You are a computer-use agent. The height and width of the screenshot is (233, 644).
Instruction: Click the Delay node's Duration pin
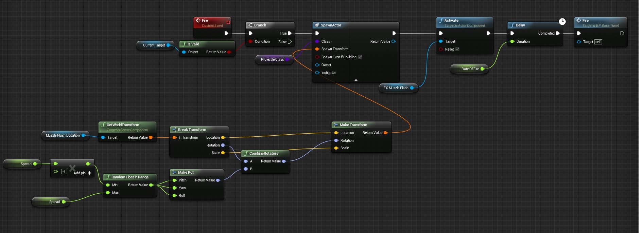coord(512,41)
